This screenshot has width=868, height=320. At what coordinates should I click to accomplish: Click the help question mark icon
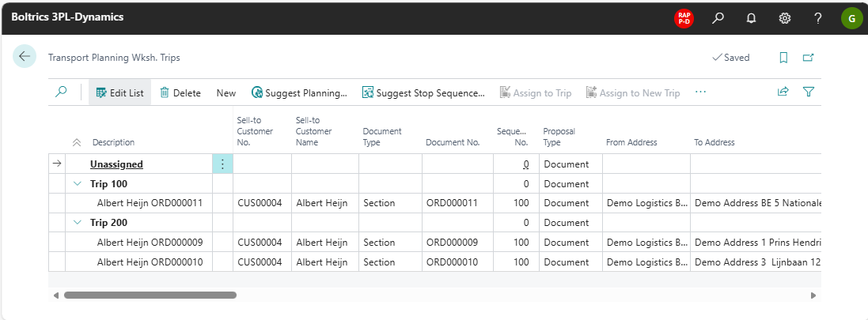click(817, 18)
